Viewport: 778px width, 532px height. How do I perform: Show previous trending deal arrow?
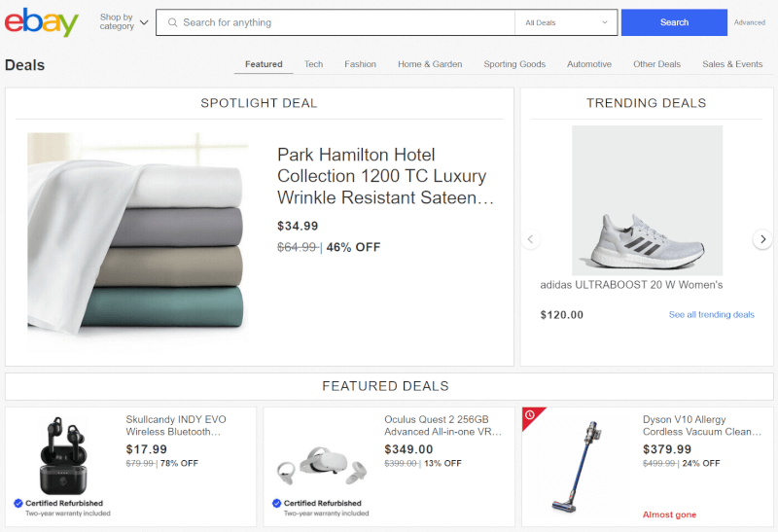coord(531,239)
